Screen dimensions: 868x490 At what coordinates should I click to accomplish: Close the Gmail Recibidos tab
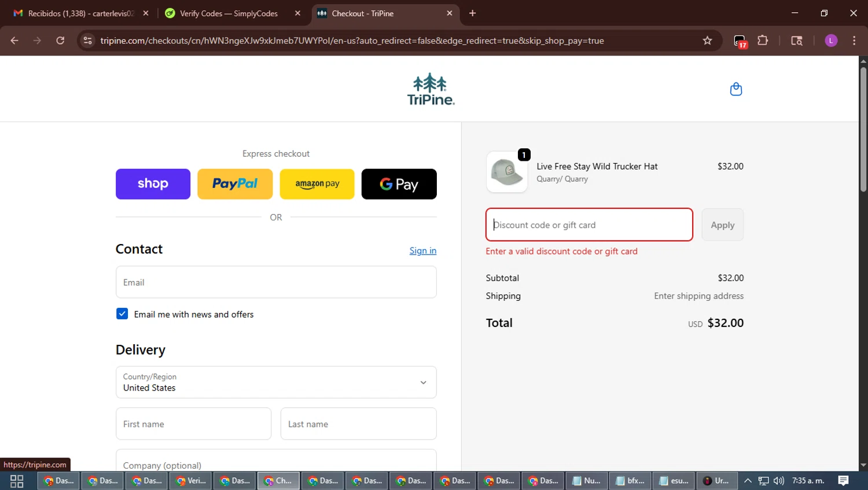coord(146,13)
